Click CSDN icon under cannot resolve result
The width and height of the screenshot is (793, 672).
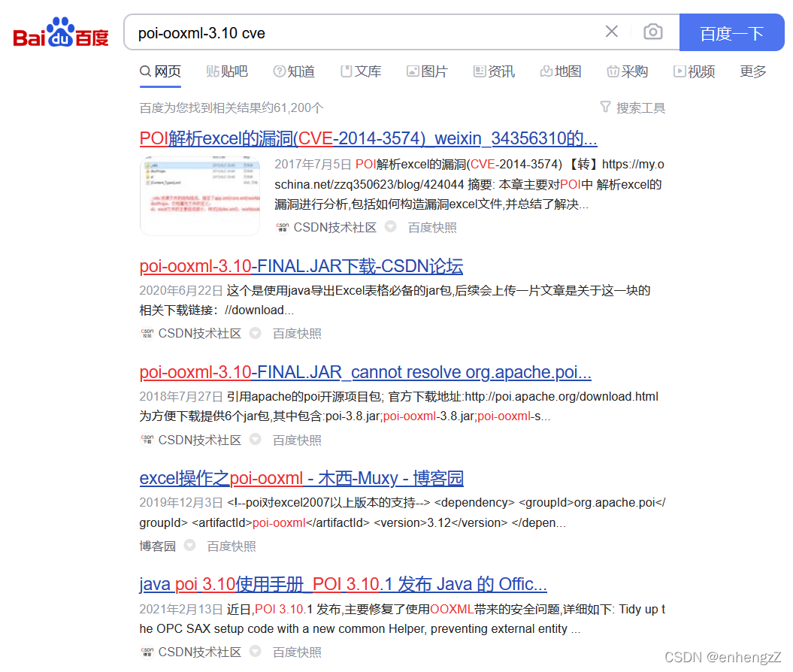pos(147,440)
